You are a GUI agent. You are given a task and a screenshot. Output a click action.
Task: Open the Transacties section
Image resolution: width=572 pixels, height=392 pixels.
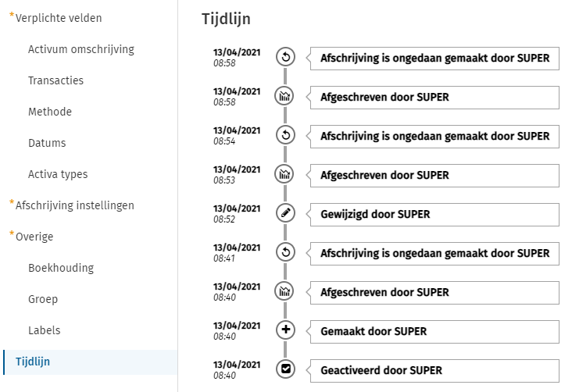[55, 80]
